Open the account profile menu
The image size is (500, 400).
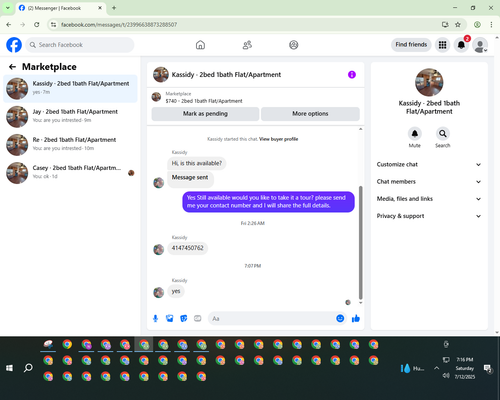pos(480,45)
